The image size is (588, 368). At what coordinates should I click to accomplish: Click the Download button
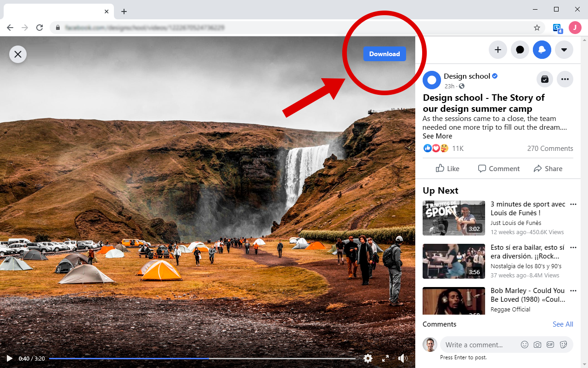point(384,54)
